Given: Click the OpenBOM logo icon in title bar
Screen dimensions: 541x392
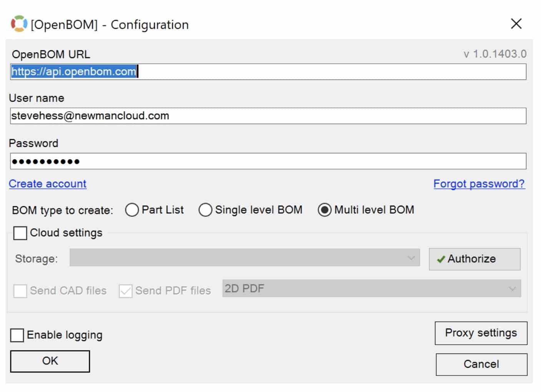Looking at the screenshot, I should pos(19,24).
